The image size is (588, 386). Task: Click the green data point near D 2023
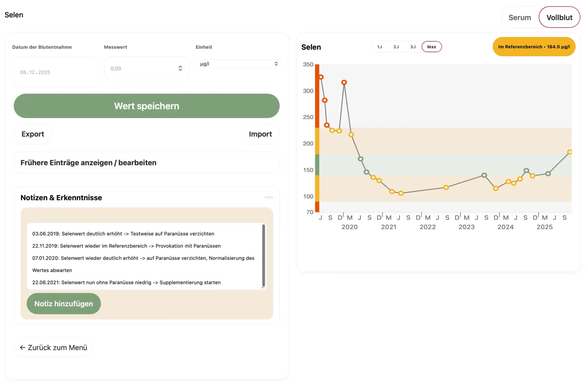[x=484, y=175]
